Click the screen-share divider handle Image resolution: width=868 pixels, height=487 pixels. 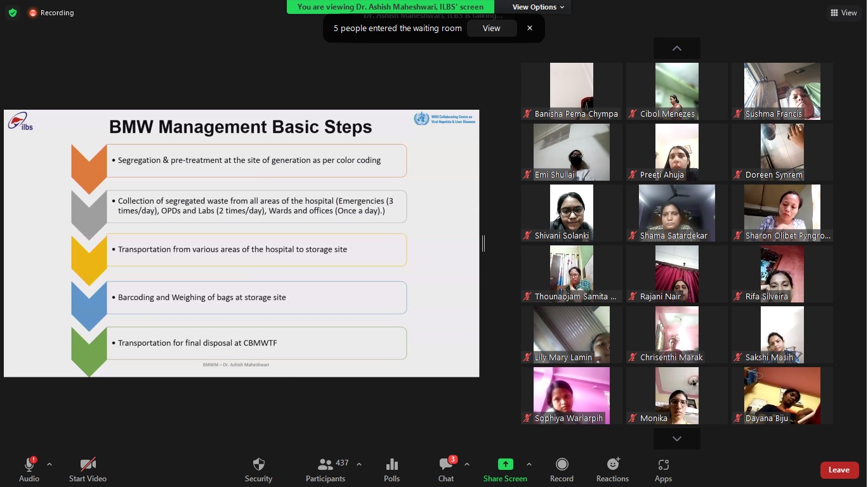483,243
